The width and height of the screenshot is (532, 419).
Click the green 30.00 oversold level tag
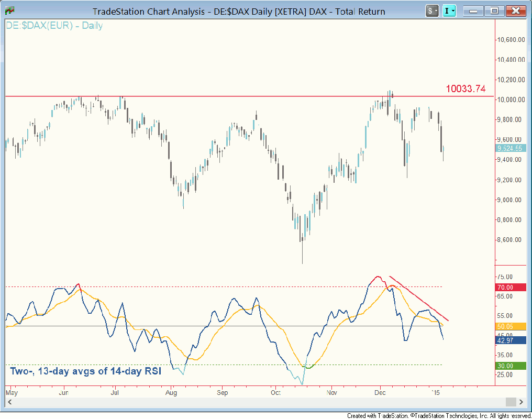click(509, 366)
